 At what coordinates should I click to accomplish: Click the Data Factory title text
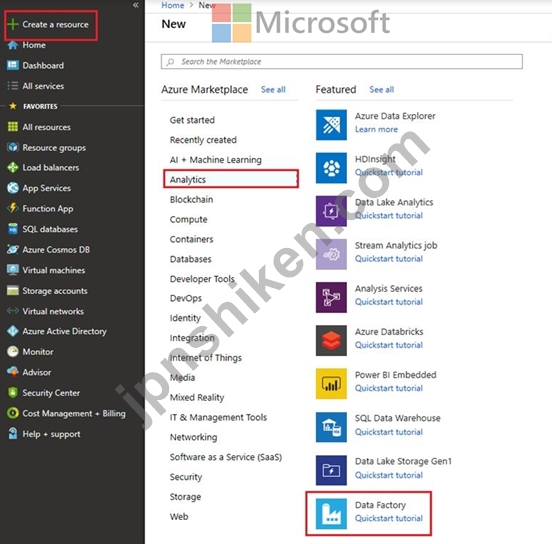point(380,505)
